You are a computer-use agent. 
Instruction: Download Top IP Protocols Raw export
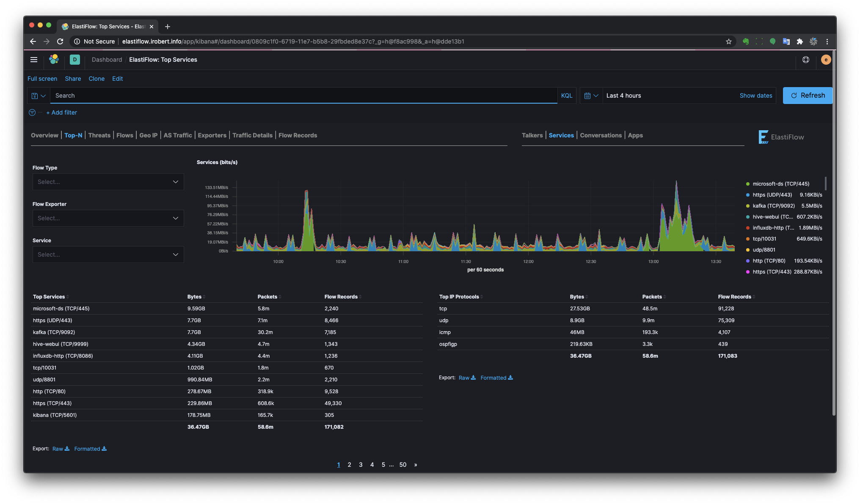467,378
